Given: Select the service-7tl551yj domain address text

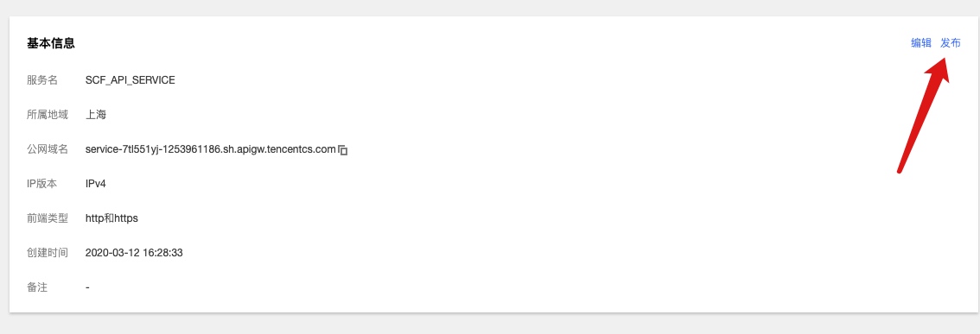Looking at the screenshot, I should pos(211,149).
